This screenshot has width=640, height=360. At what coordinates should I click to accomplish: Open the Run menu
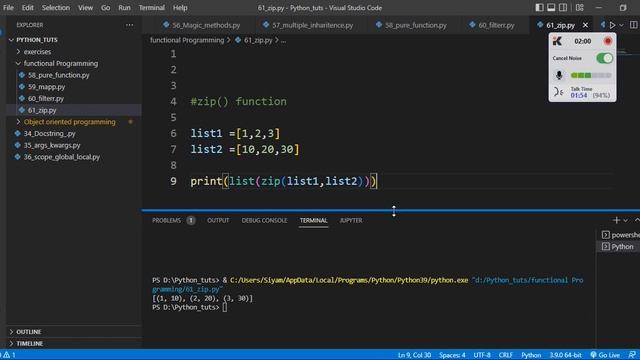[x=124, y=8]
